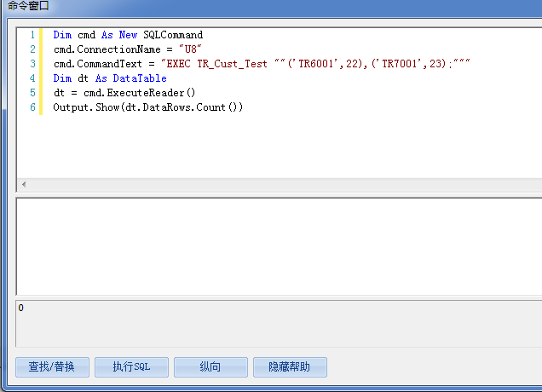Click line number 5 in the gutter
The height and width of the screenshot is (392, 542).
point(32,93)
